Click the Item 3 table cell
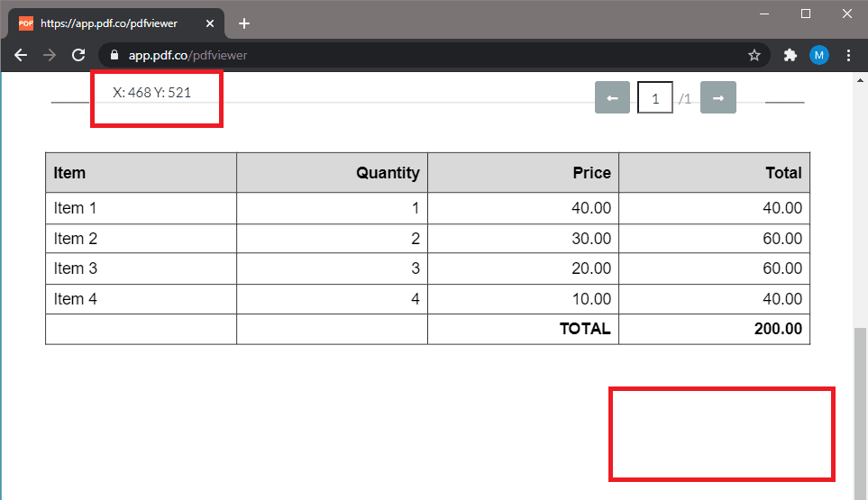The image size is (868, 500). (141, 268)
